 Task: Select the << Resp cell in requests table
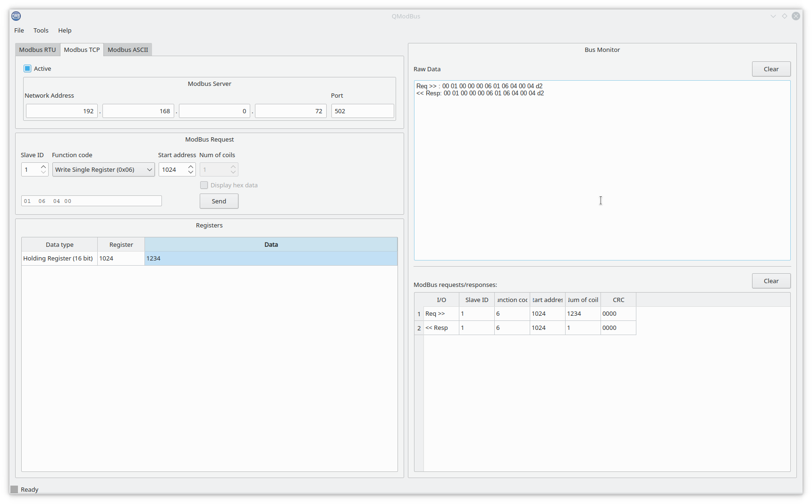(x=441, y=328)
